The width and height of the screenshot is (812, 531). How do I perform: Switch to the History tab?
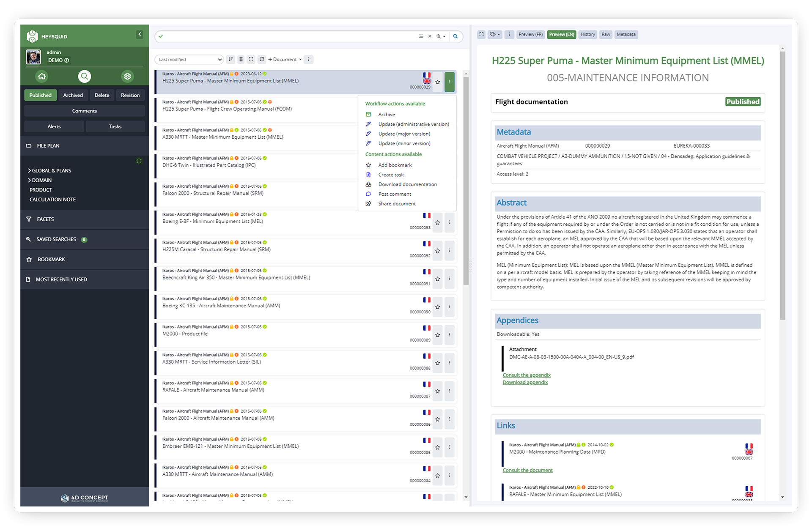pyautogui.click(x=587, y=35)
